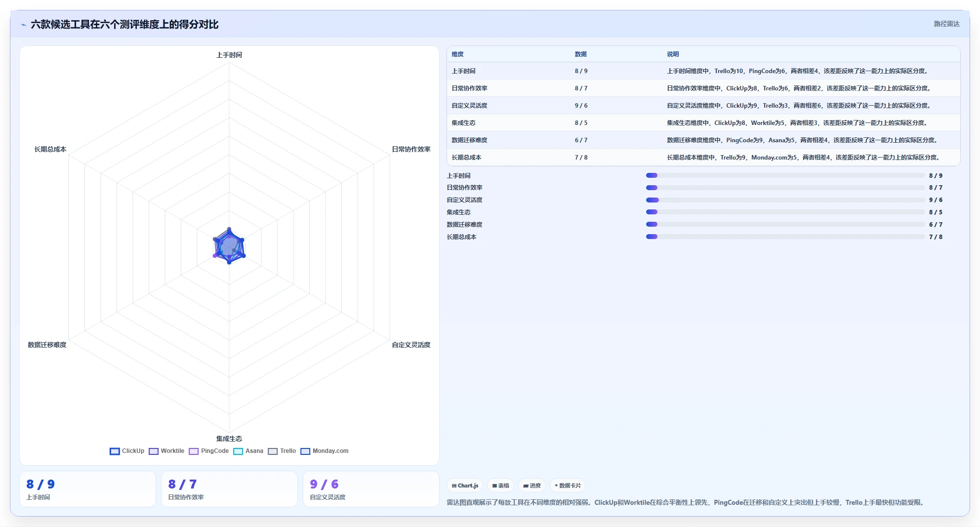The width and height of the screenshot is (980, 527).
Task: Open the 8 / 7 日常协作效率 stat card
Action: click(x=229, y=489)
